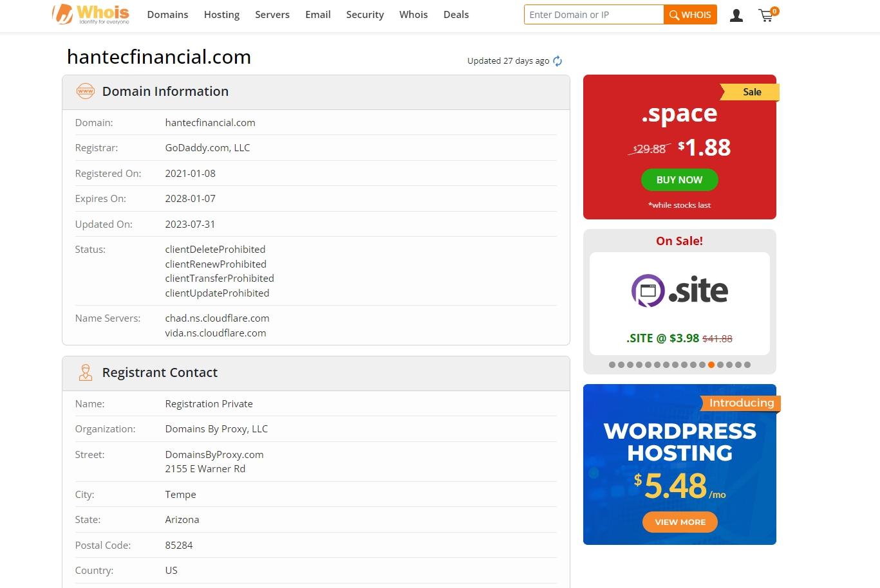Image resolution: width=880 pixels, height=588 pixels.
Task: Click the registered date 2021-01-08
Action: click(x=190, y=174)
